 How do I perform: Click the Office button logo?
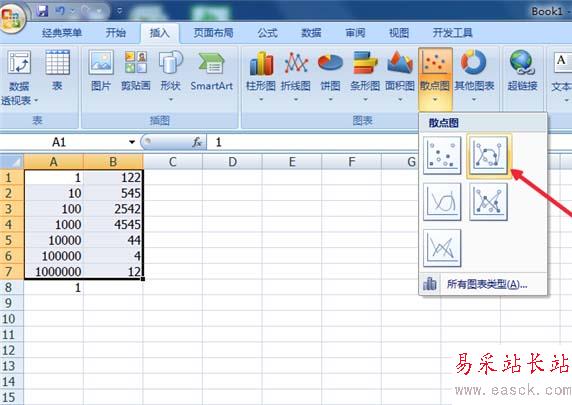pos(12,17)
